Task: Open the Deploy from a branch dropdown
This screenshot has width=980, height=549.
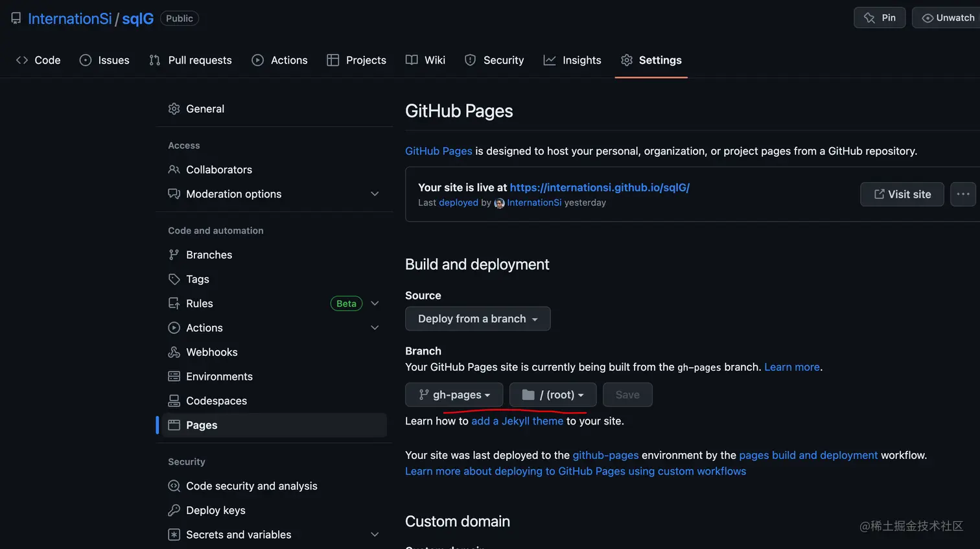Action: click(478, 319)
